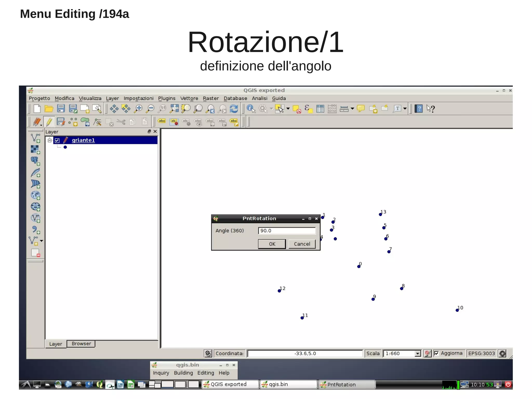Click the stop rendering icon near Scala

[x=427, y=353]
